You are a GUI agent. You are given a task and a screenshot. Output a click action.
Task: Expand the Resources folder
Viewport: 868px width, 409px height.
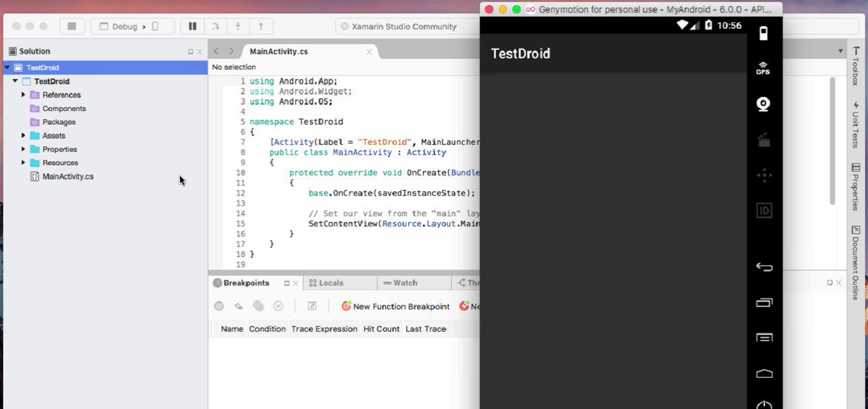(x=23, y=162)
